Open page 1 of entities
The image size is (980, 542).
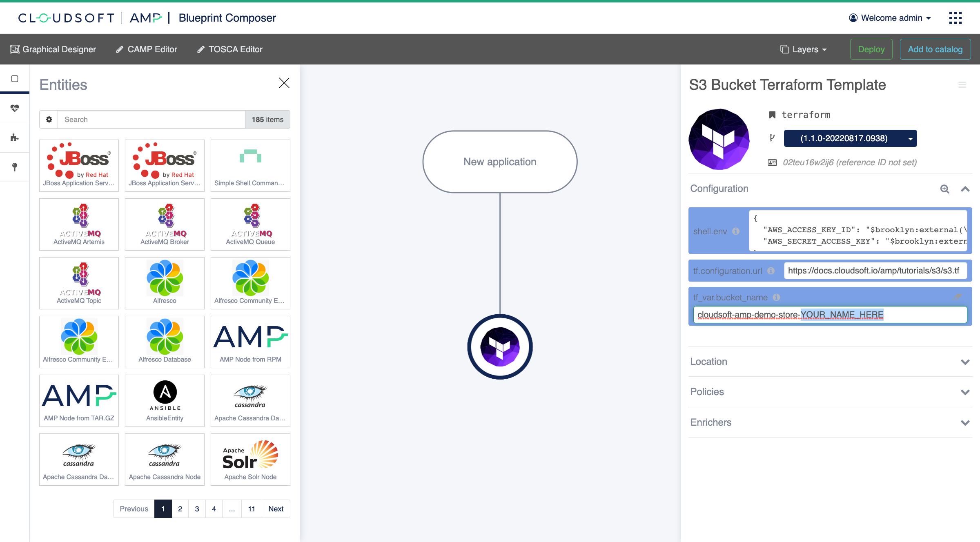coord(163,509)
